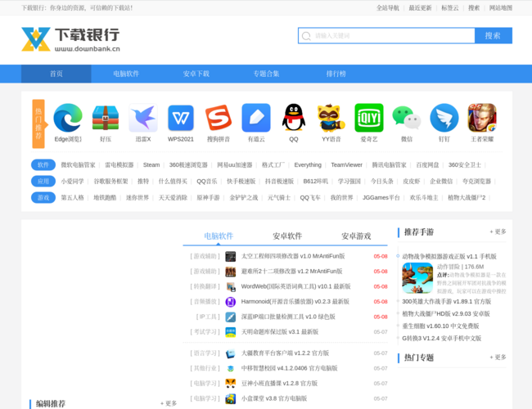Click the [IP工具] category tag
This screenshot has width=532, height=409.
click(208, 317)
